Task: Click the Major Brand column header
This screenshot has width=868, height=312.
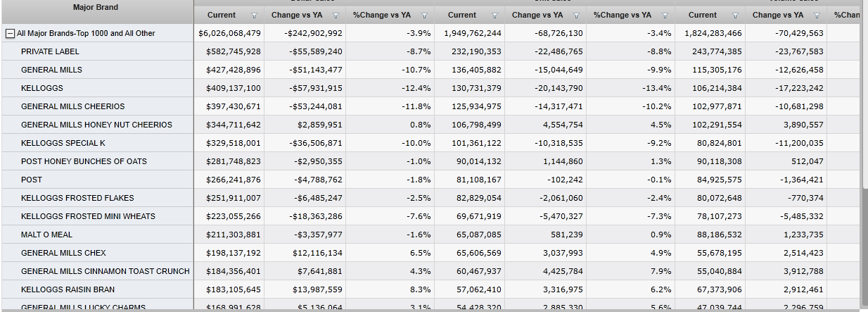Action: pos(96,8)
